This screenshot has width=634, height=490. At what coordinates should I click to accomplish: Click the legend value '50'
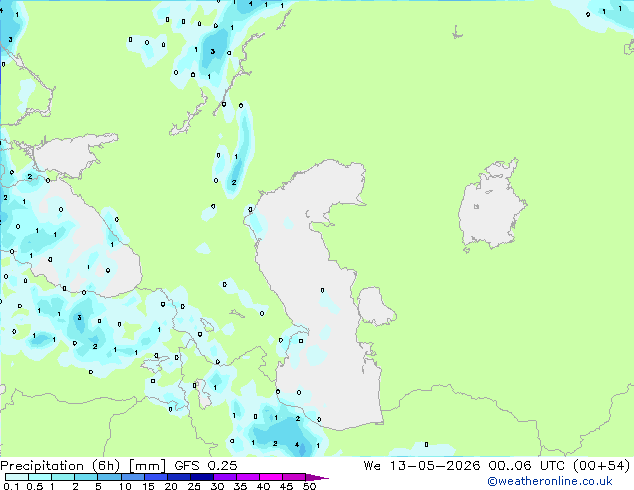[x=309, y=486]
